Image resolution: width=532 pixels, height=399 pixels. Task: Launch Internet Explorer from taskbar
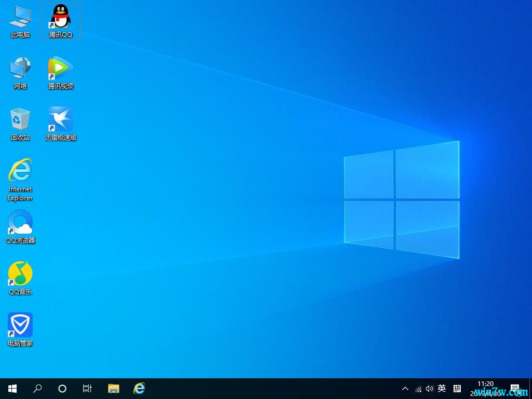tap(139, 389)
